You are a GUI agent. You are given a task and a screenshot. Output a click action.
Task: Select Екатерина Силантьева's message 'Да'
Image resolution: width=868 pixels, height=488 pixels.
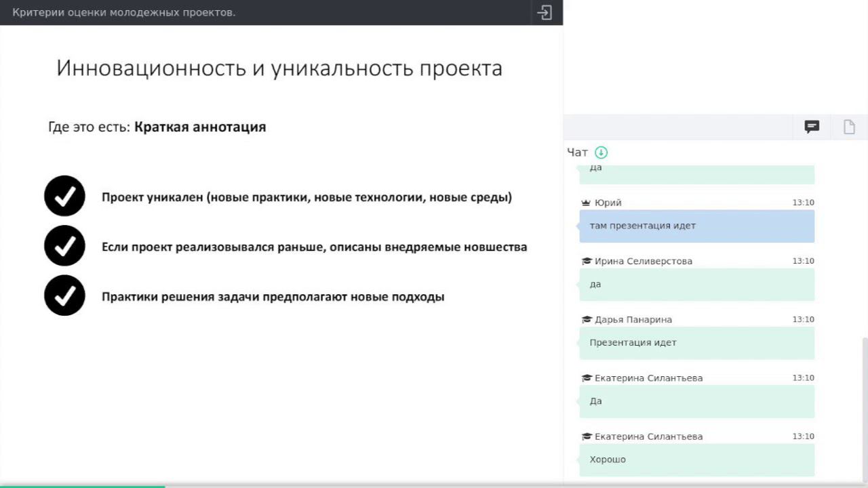coord(696,401)
